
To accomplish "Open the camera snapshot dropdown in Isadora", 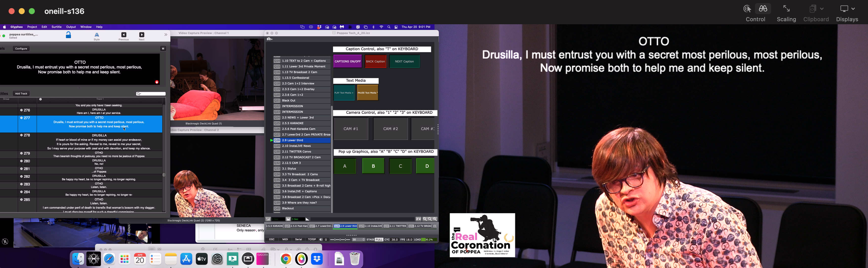I will (269, 39).
